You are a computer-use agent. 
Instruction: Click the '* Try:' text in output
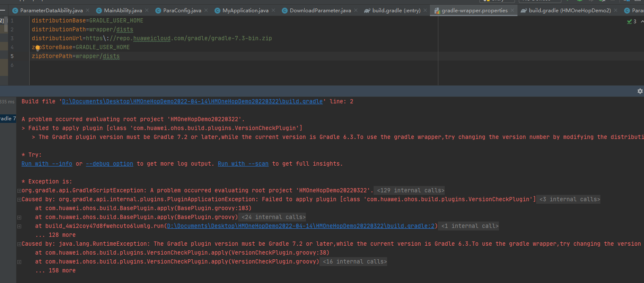(32, 155)
